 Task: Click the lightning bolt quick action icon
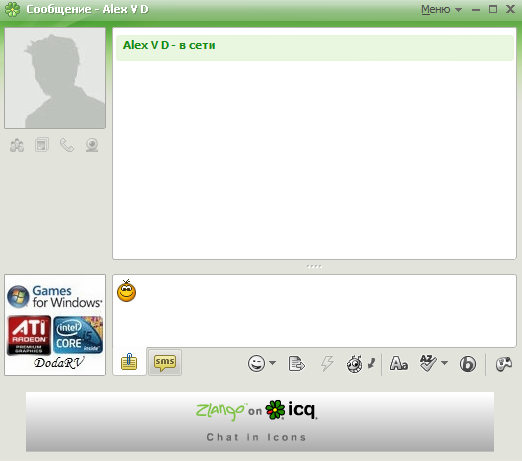(327, 363)
